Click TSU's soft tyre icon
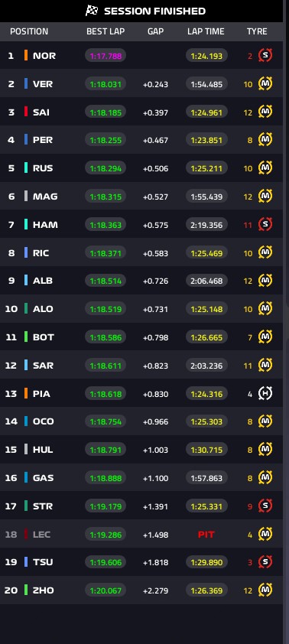 pyautogui.click(x=265, y=562)
